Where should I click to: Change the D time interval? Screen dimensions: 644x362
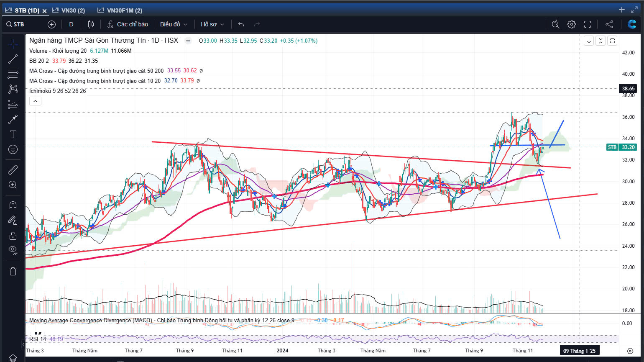click(x=71, y=24)
